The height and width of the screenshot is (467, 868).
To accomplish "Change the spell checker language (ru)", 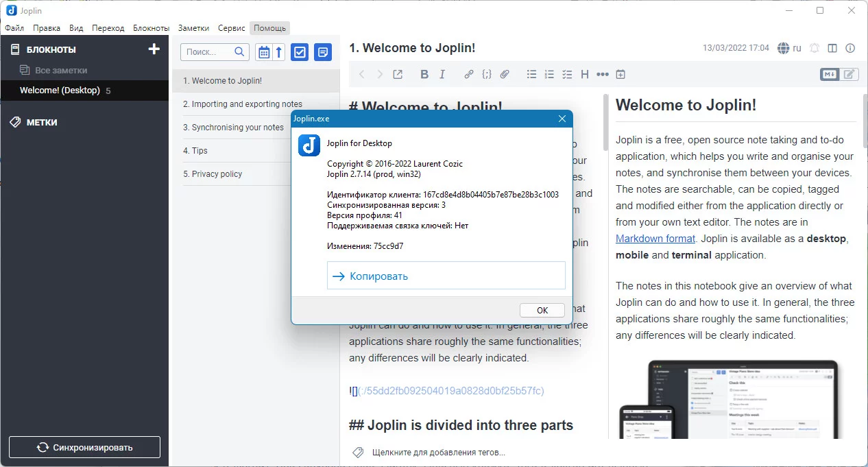I will pos(789,48).
